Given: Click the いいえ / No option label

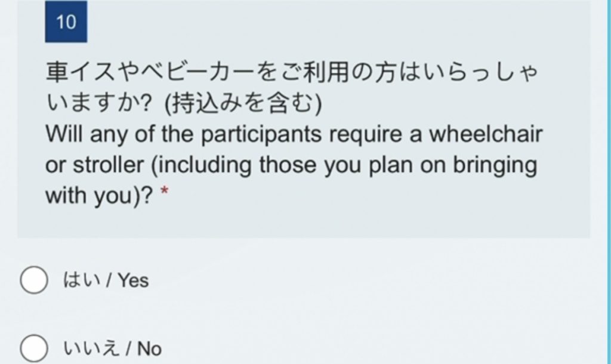Looking at the screenshot, I should pos(112,348).
